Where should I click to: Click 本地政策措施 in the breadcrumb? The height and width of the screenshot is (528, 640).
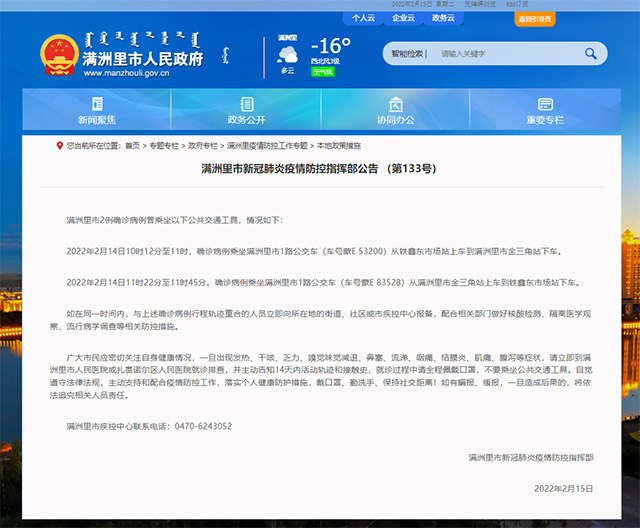click(x=340, y=146)
